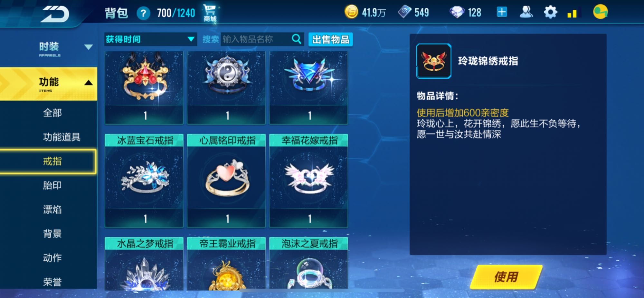Viewport: 644px width, 298px height.
Task: Expand the 时装 category arrow
Action: click(x=88, y=47)
